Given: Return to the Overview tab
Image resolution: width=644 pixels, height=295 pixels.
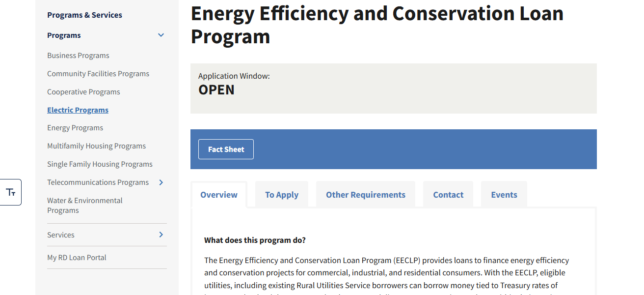Looking at the screenshot, I should (x=218, y=194).
